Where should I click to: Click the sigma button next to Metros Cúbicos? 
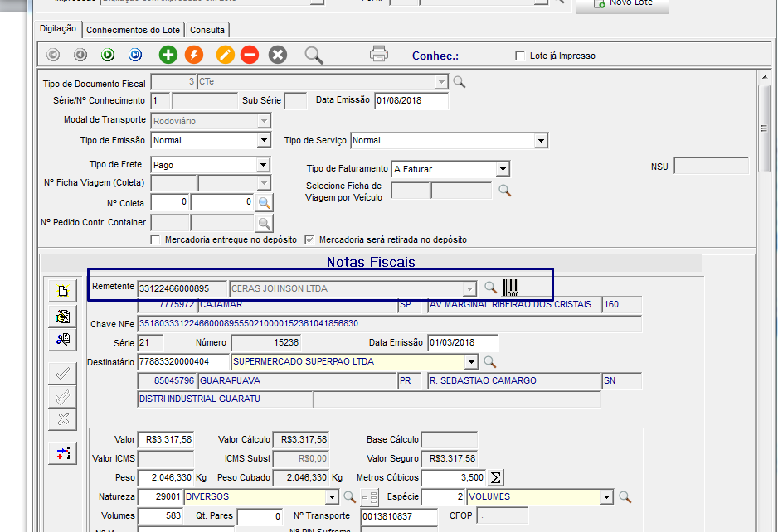(495, 478)
